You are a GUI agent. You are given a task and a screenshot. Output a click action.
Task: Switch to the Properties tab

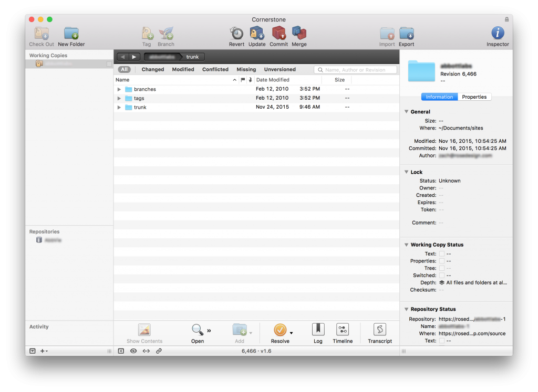474,97
